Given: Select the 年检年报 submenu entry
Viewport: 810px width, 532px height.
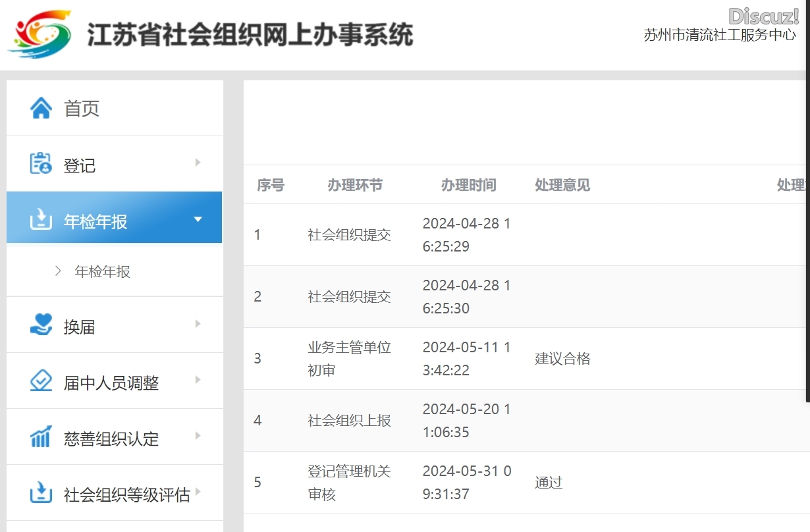Looking at the screenshot, I should coord(102,271).
